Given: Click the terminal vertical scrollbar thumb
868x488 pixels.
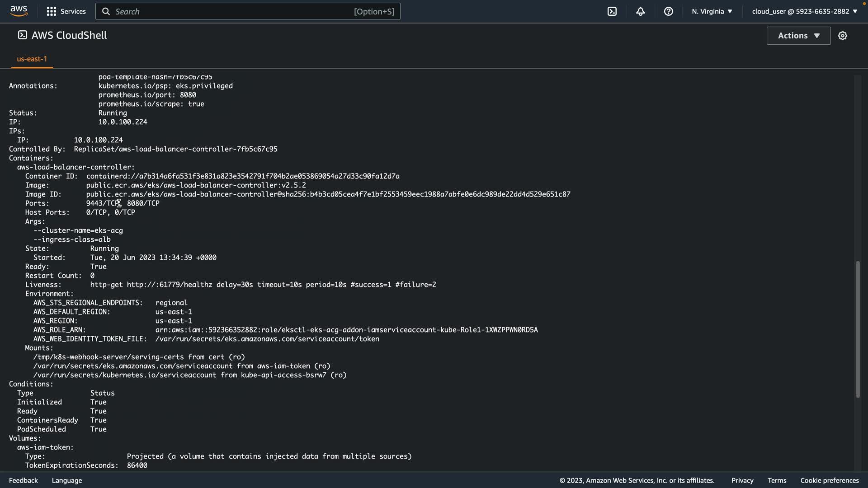Looking at the screenshot, I should coord(858,329).
